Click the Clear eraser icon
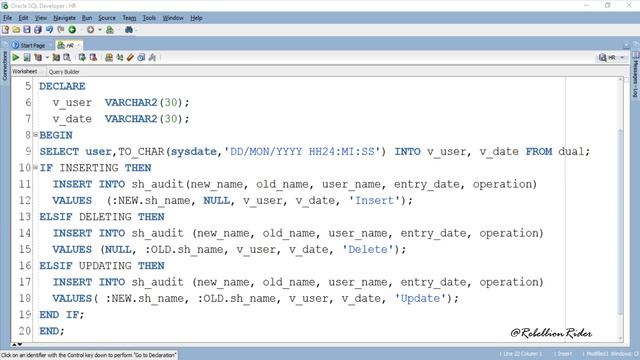 coord(130,58)
